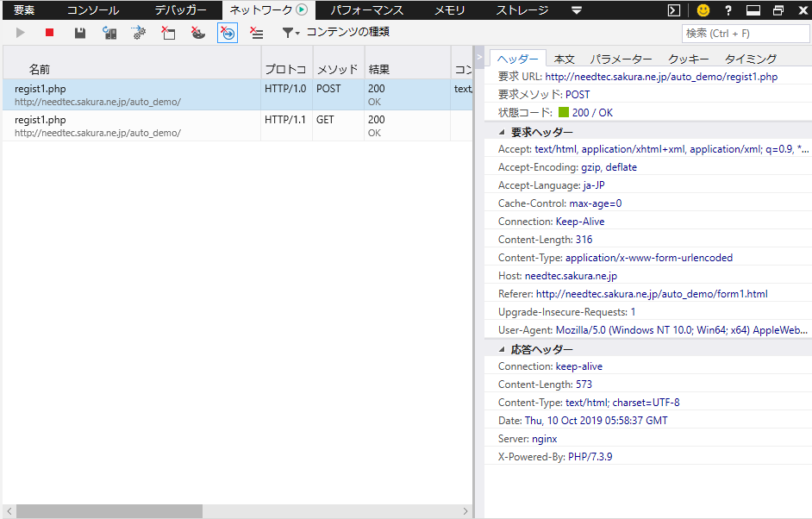This screenshot has width=812, height=519.
Task: Select the Connection: Keep-Alive request header
Action: click(648, 222)
